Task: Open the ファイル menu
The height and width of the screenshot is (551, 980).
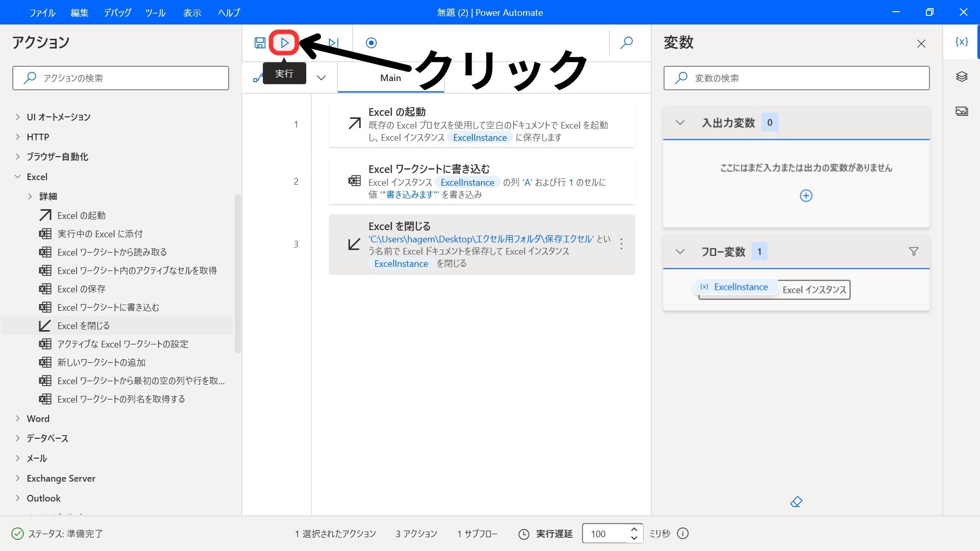Action: [x=42, y=13]
